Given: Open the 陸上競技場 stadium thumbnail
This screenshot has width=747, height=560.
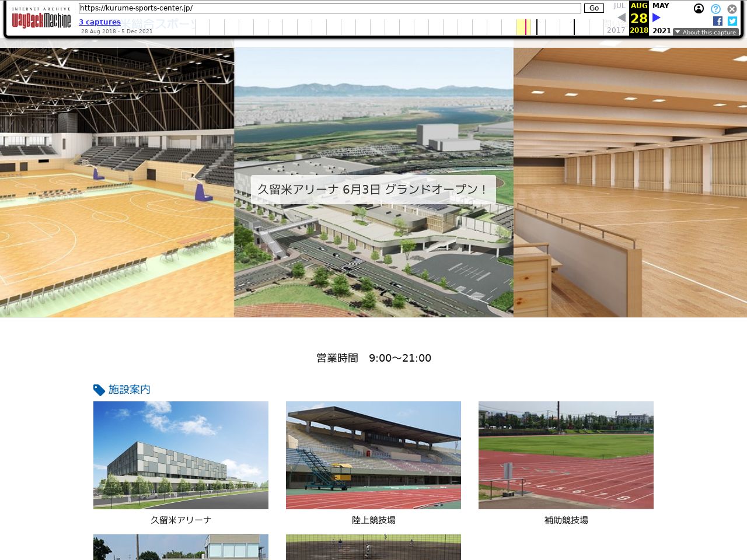Looking at the screenshot, I should pyautogui.click(x=373, y=455).
